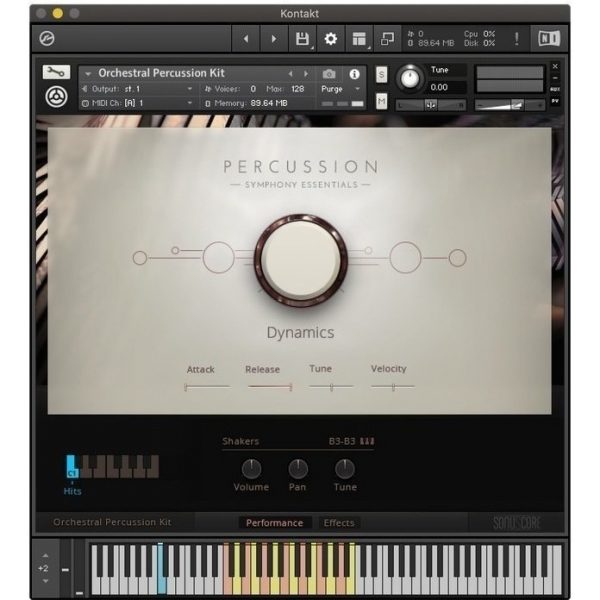
Task: Click the instrument wheel logo icon
Action: click(56, 97)
